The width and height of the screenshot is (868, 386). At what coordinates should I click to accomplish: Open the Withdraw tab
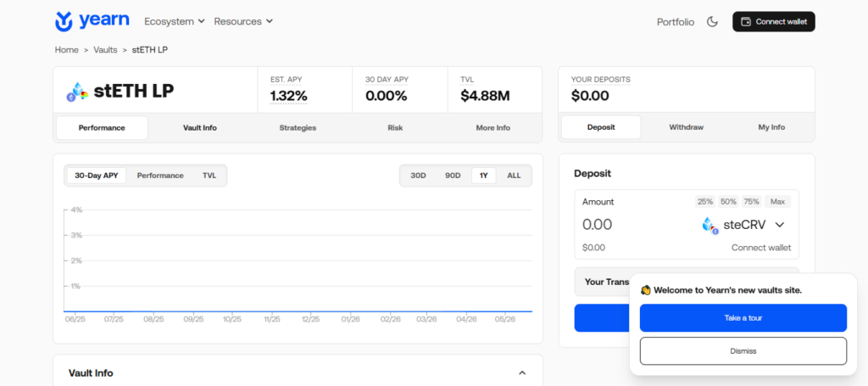686,127
